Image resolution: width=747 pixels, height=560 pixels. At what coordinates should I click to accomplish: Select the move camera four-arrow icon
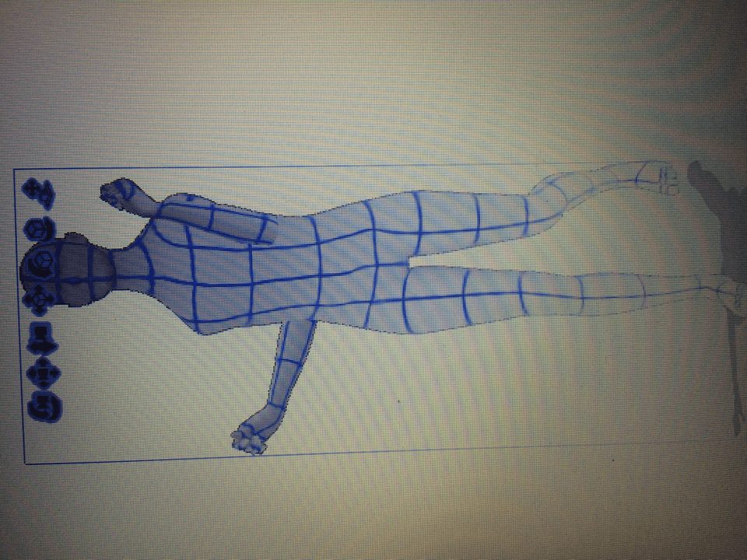(44, 374)
